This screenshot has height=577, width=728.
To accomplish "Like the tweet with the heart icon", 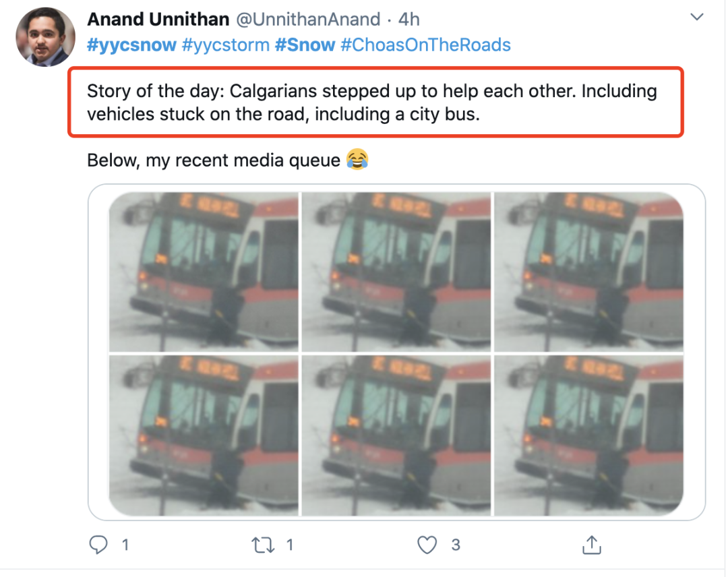I will [x=427, y=545].
